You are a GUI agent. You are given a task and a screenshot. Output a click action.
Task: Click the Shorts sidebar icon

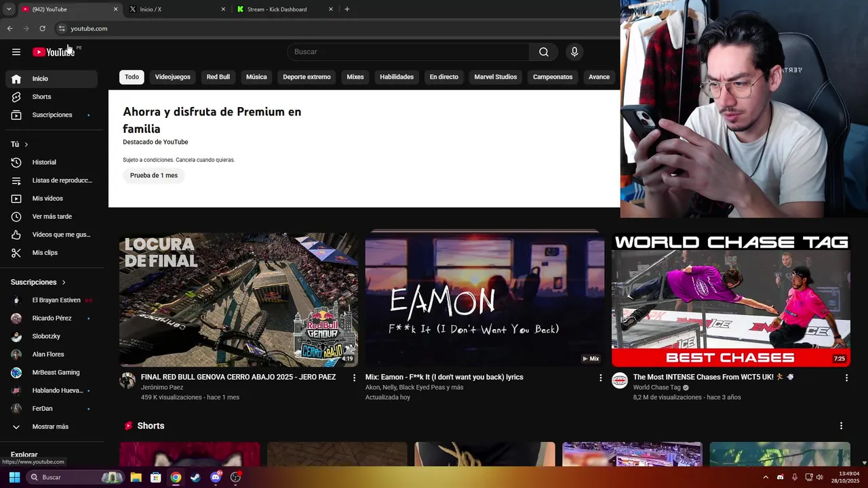click(16, 97)
